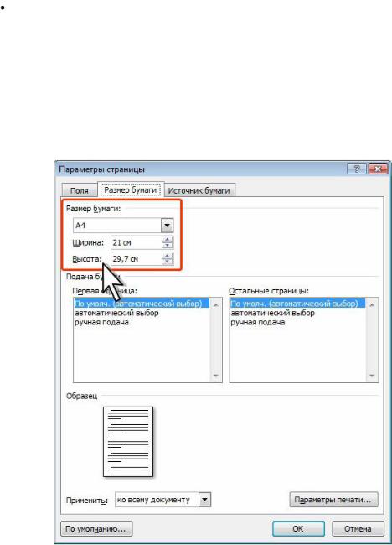
Task: Click the page preview thumbnail under Образец
Action: click(128, 441)
